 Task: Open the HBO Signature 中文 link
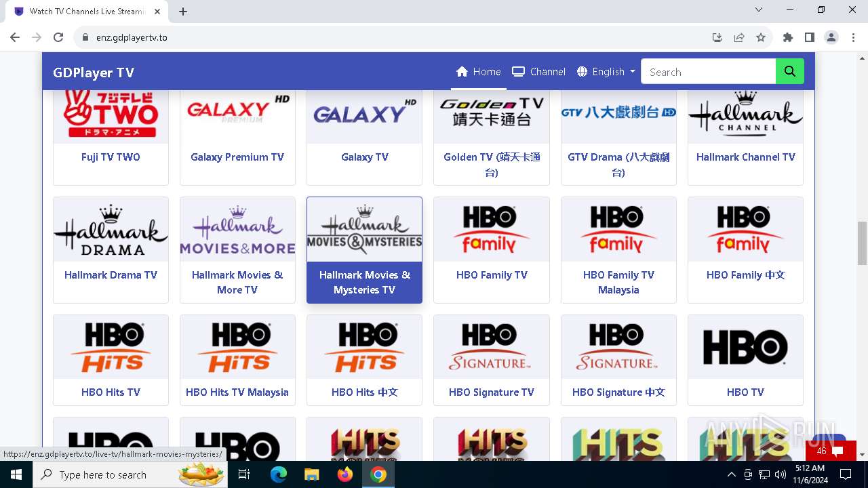click(618, 392)
